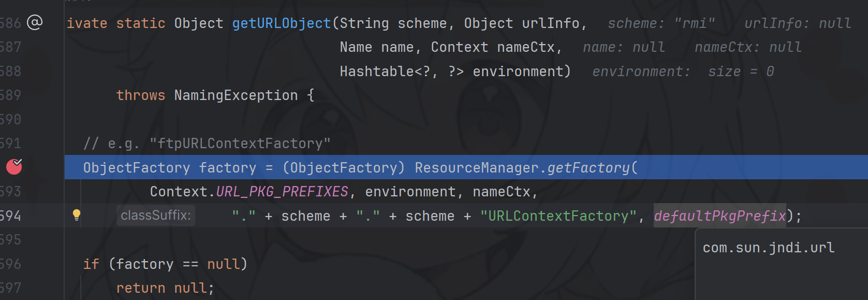Click the "ftpURLContextFactory" comment text

click(240, 144)
